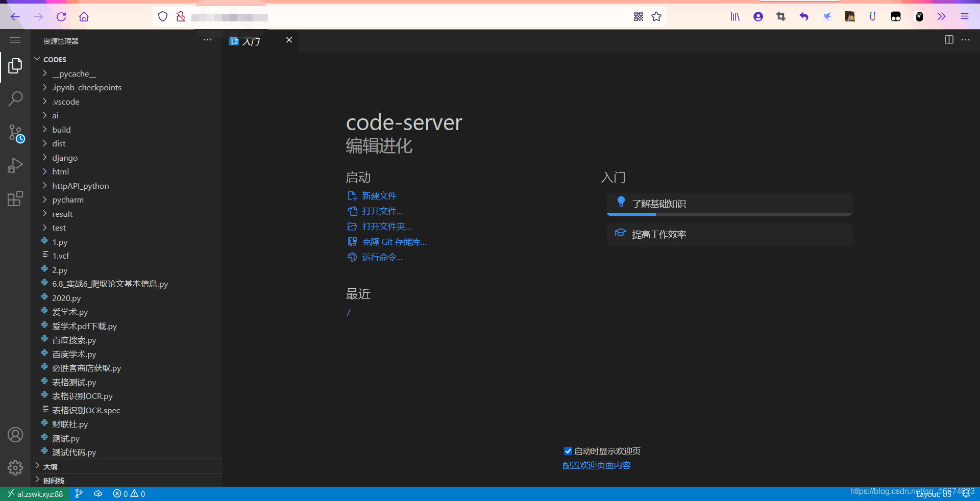Open 了解基础知识 walkthrough
Image resolution: width=980 pixels, height=501 pixels.
(729, 204)
